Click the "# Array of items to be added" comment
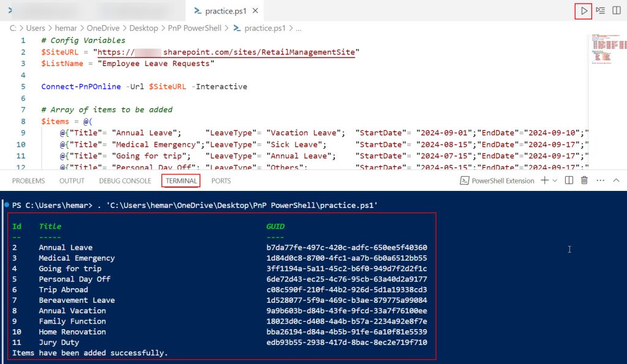The width and height of the screenshot is (627, 364). pyautogui.click(x=107, y=110)
